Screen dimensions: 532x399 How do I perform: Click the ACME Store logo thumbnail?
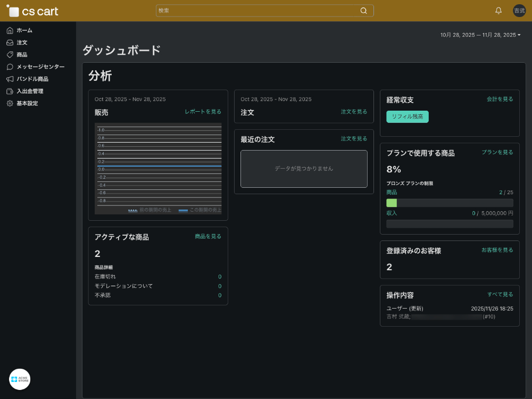point(20,379)
